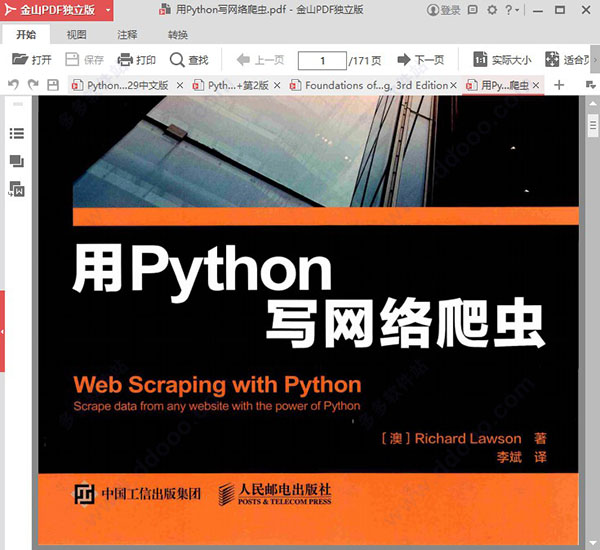Click the sidebar grip handle at top
600x550 pixels.
(18, 104)
